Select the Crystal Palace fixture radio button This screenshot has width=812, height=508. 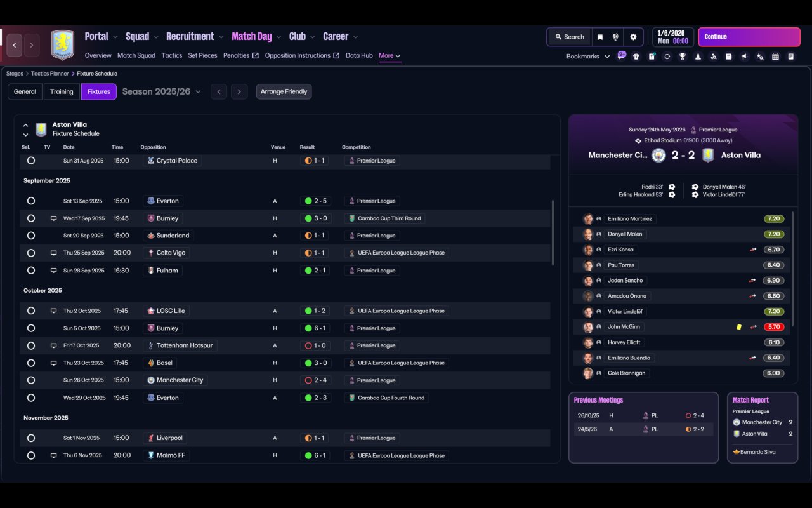(x=30, y=161)
